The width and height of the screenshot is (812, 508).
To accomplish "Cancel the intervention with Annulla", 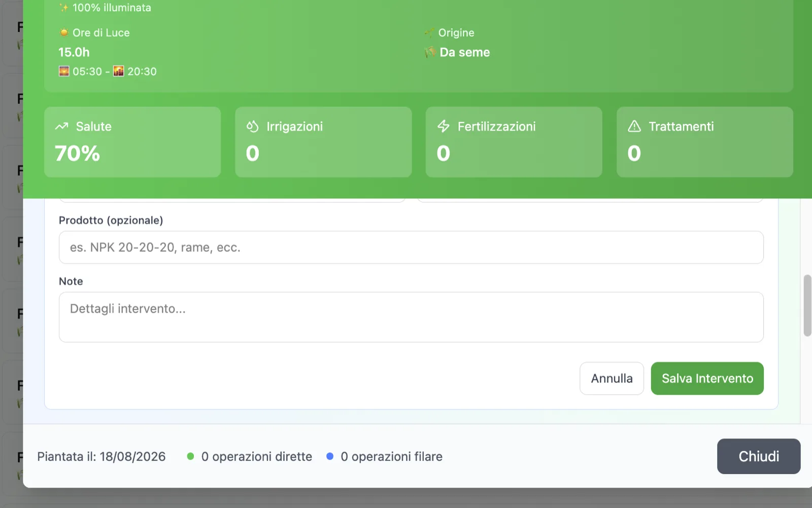I will pos(612,378).
